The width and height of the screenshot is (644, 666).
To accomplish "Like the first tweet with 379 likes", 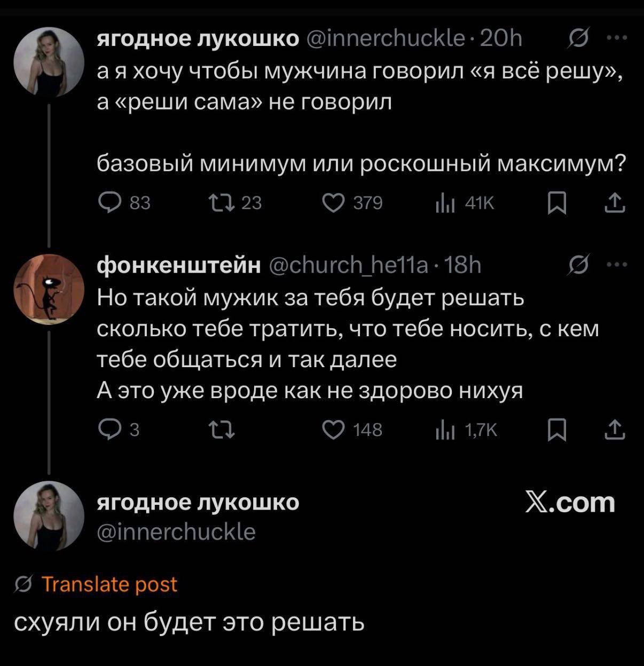I will [x=354, y=203].
